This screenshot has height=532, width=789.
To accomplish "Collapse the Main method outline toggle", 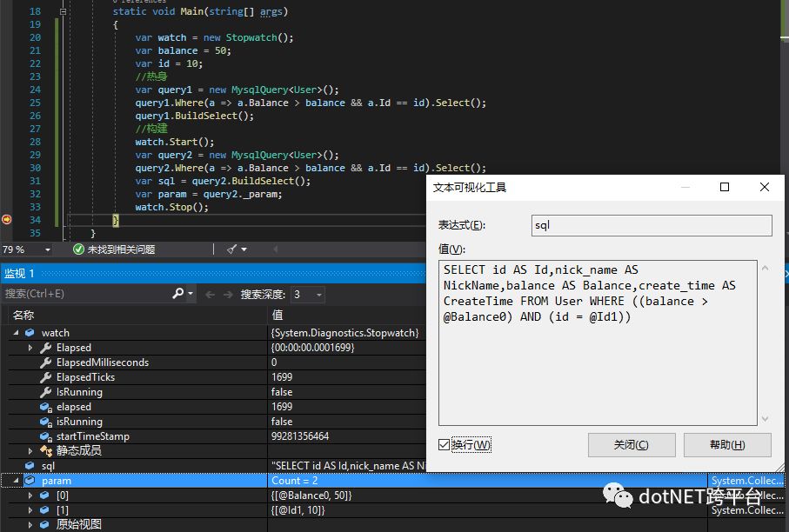I will (x=63, y=11).
